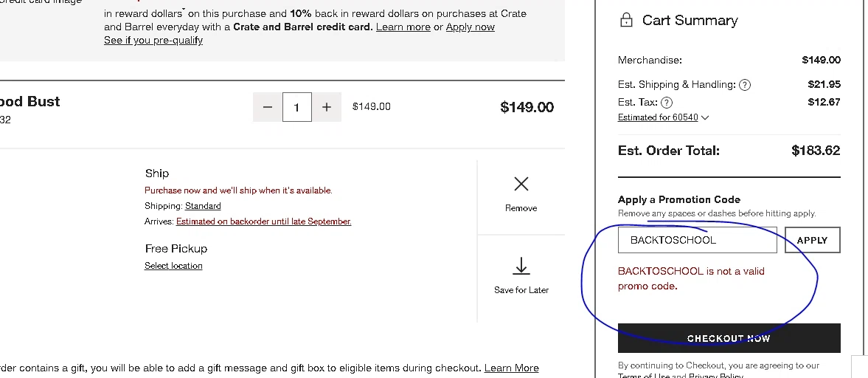Increase item quantity with plus button

coord(327,107)
